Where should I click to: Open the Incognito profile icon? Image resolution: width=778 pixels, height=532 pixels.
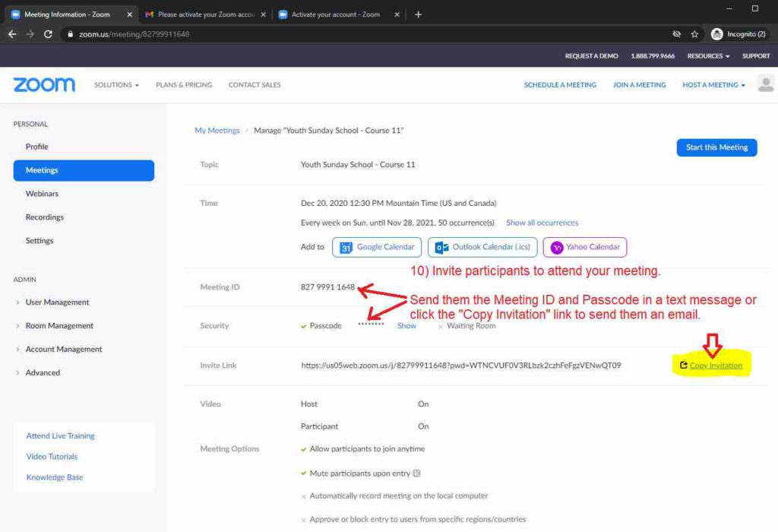[716, 34]
